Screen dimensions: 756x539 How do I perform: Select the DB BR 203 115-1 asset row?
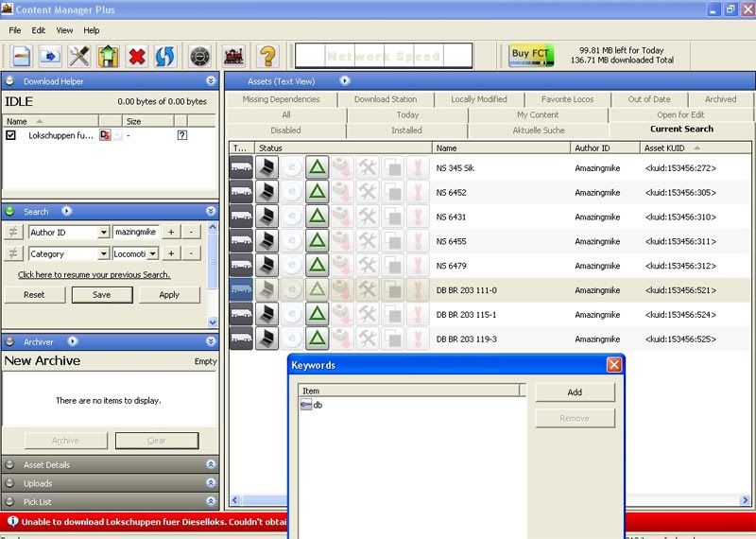tap(490, 315)
